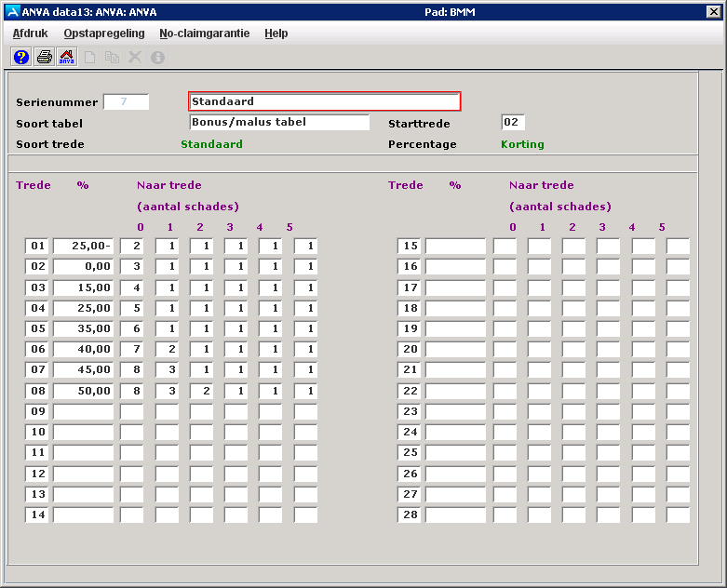Click the Serienummer field

[126, 101]
